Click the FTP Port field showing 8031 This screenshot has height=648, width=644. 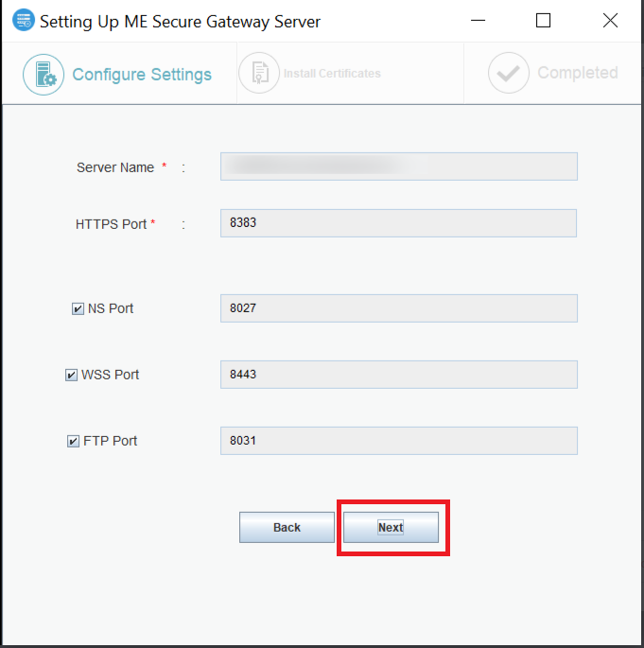coord(398,441)
